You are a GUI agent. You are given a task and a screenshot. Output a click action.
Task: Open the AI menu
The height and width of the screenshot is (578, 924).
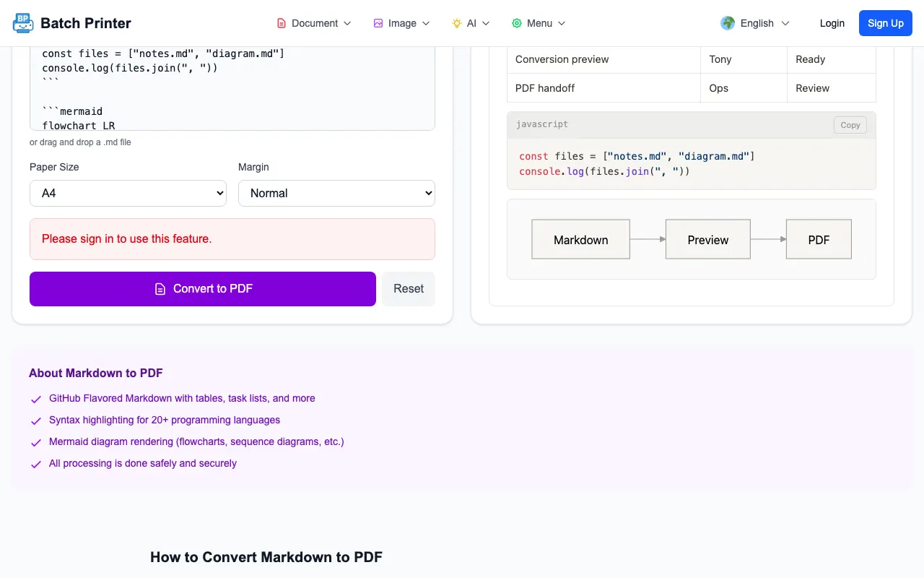pyautogui.click(x=471, y=23)
